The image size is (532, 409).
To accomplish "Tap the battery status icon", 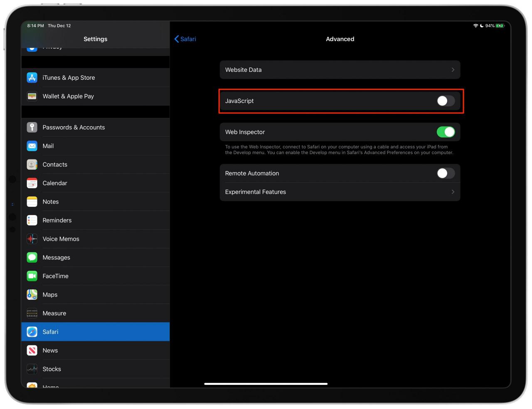I will pos(500,26).
